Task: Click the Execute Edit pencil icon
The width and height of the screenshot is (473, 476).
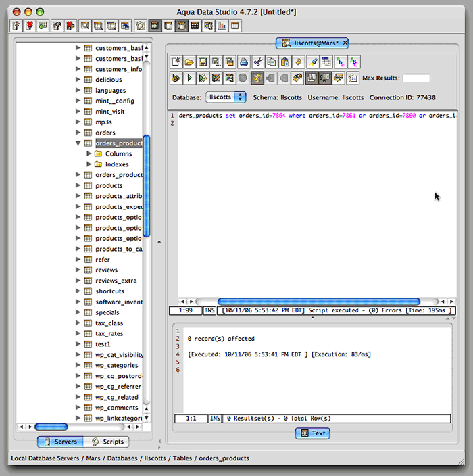Action: click(216, 78)
